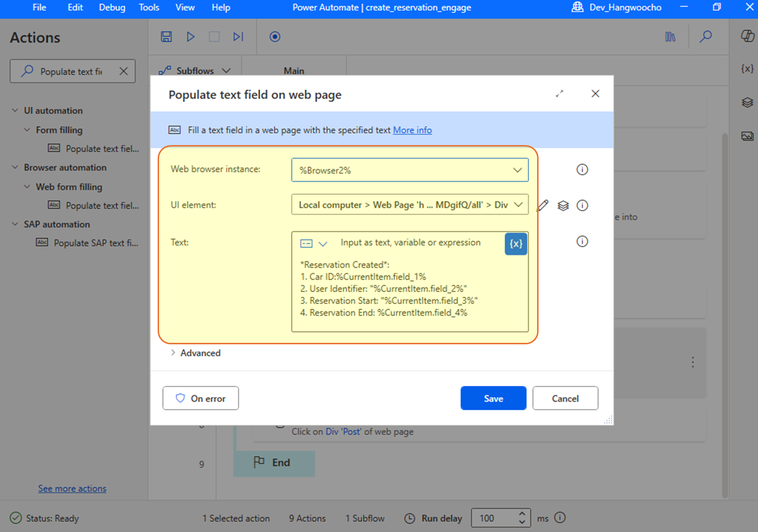Screen dimensions: 758x532
Task: Open the Debug menu
Action: coord(112,8)
